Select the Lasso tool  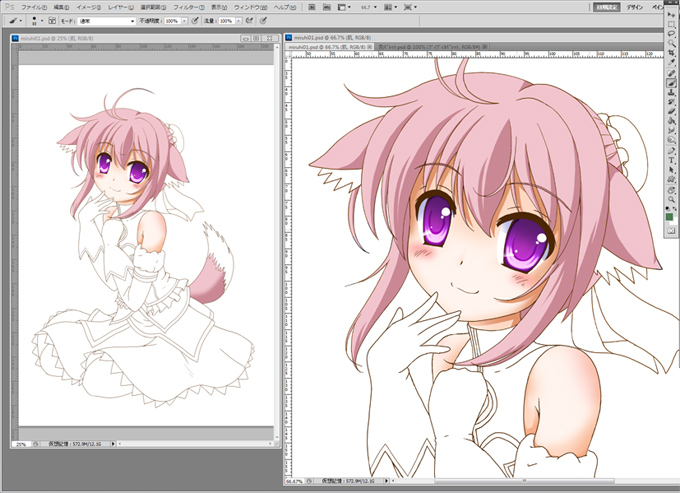pyautogui.click(x=672, y=35)
